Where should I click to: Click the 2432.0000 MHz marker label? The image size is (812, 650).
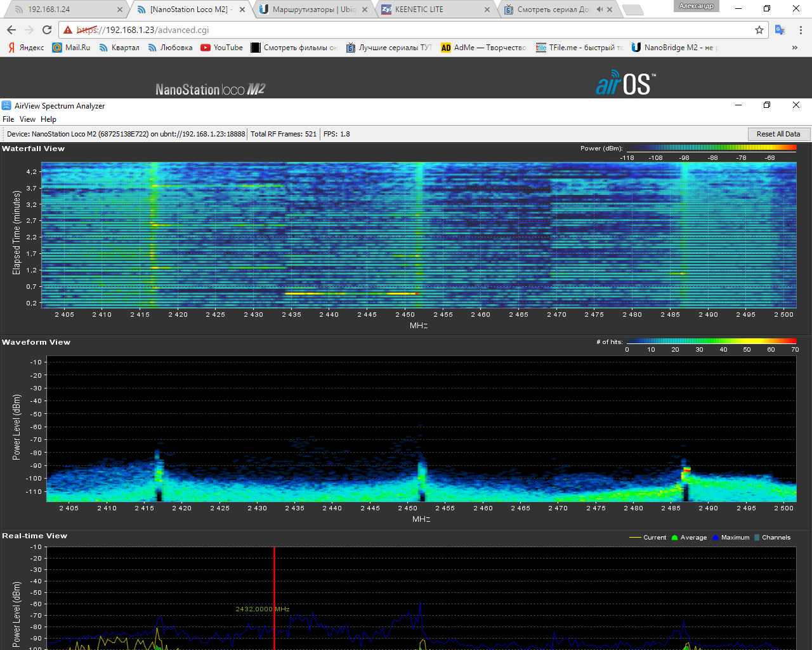(262, 609)
